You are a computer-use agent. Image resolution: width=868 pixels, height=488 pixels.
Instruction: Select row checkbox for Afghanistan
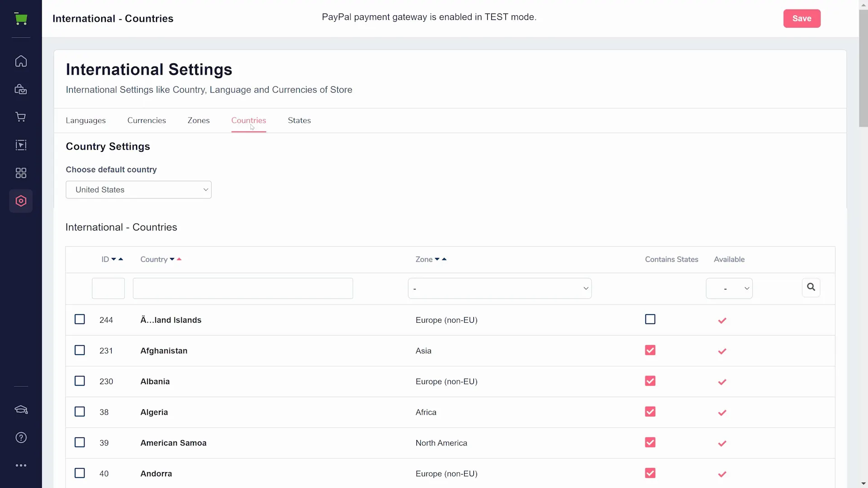(80, 350)
